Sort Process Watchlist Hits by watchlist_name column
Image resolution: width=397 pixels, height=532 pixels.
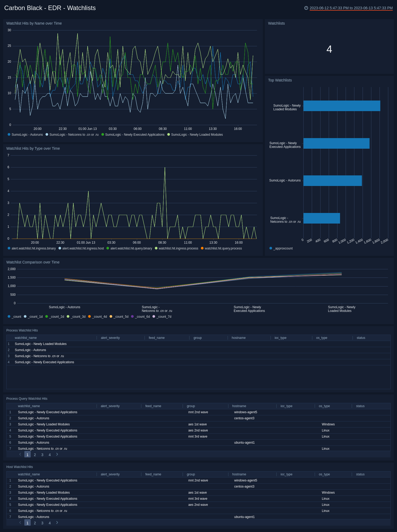[26, 338]
